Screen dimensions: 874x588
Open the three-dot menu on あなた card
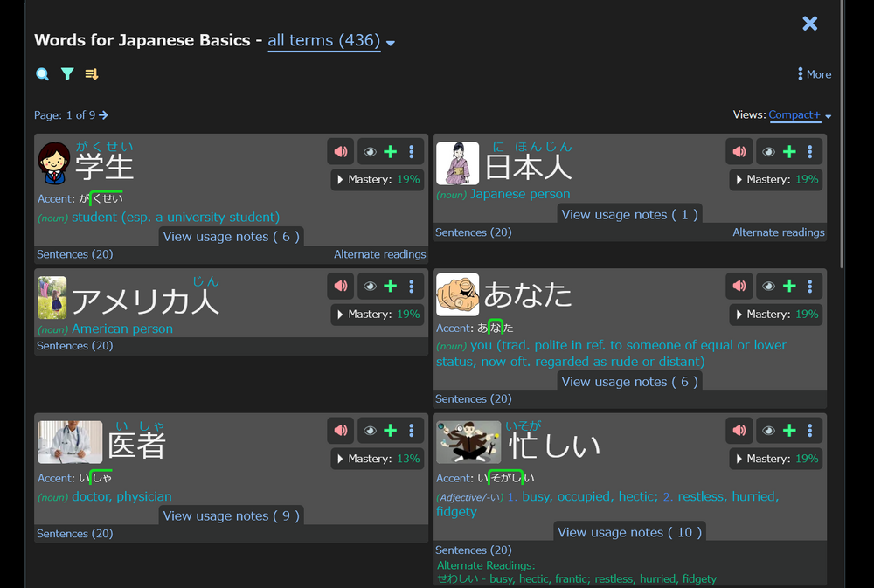[x=810, y=286]
